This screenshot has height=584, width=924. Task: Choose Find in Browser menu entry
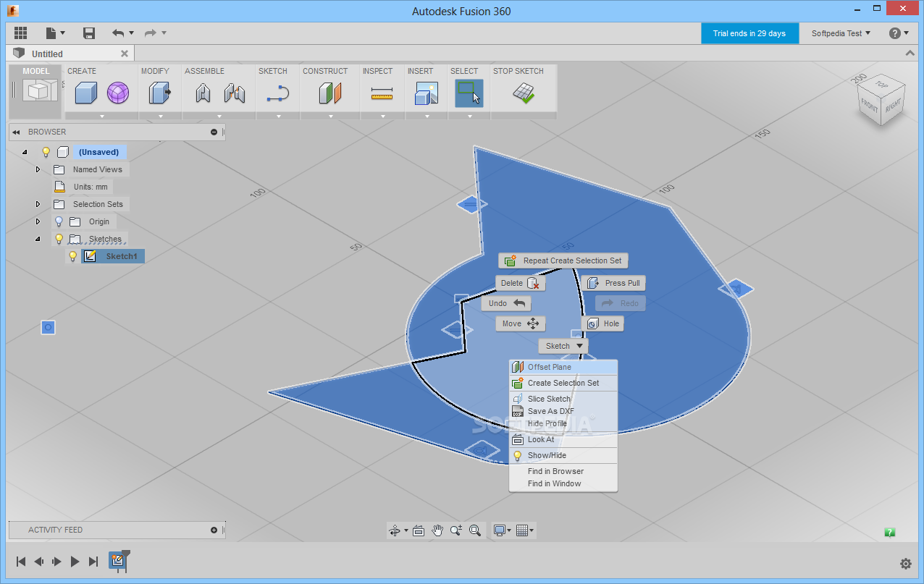click(x=563, y=471)
